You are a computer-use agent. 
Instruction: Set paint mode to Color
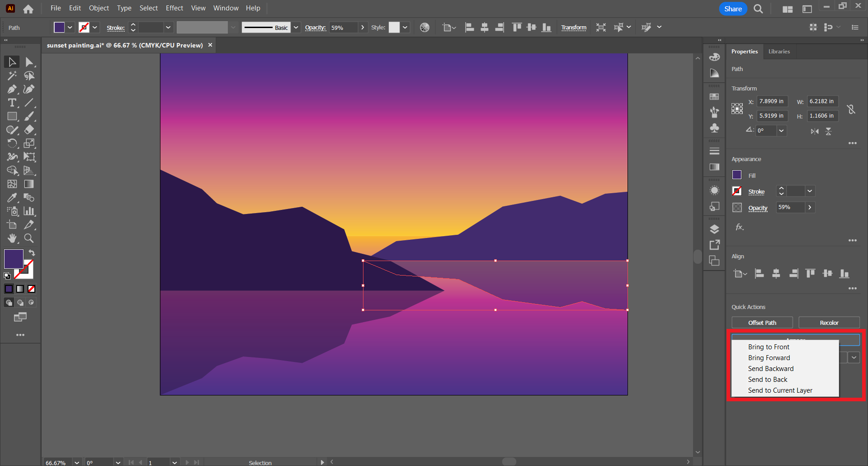9,289
